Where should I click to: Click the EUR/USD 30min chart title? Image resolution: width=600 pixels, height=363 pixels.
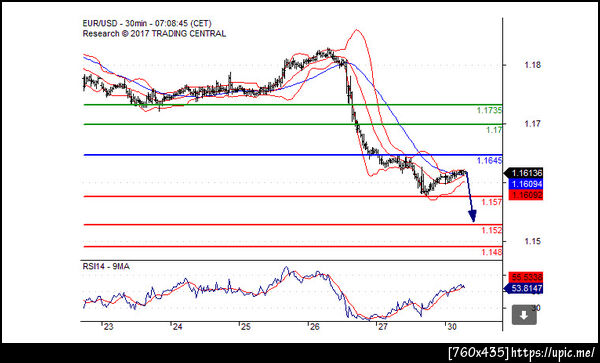(x=147, y=24)
